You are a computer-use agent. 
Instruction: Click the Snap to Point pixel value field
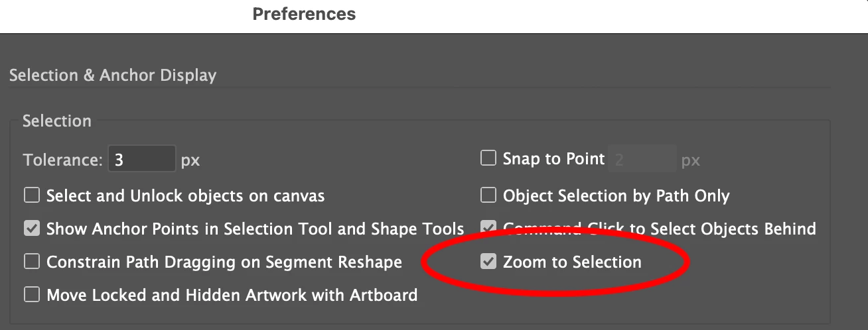point(642,160)
